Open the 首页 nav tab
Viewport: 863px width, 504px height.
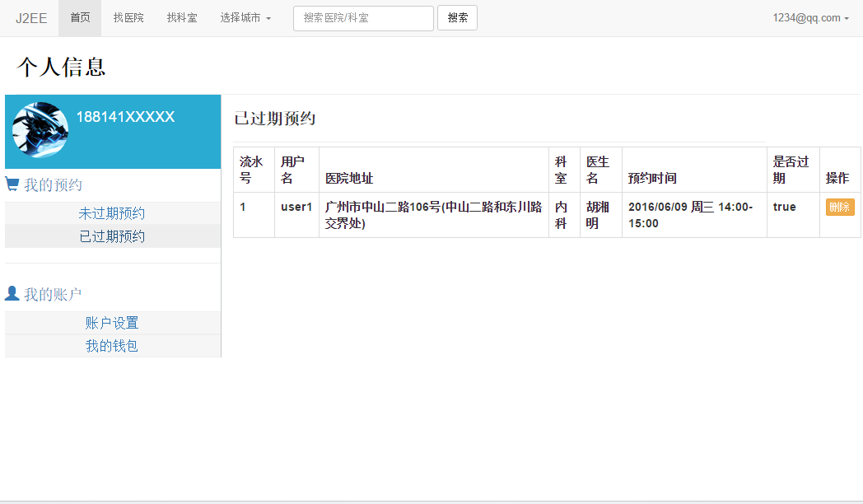point(80,18)
